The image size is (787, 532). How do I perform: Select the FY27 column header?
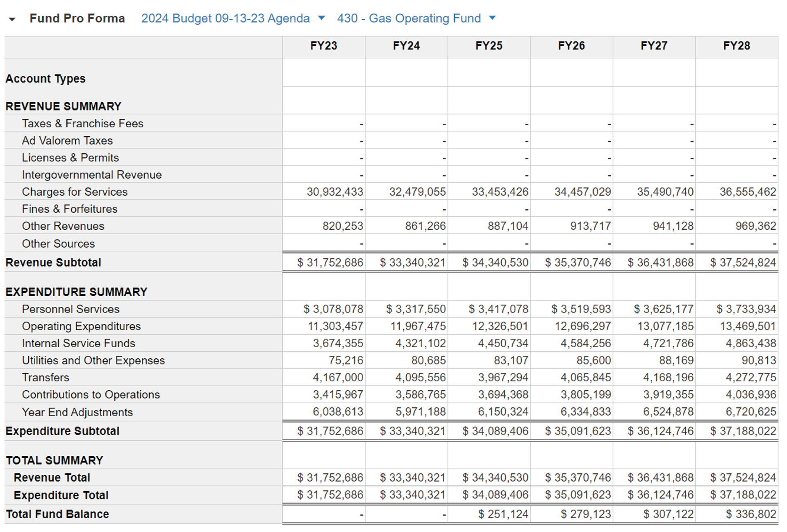654,46
